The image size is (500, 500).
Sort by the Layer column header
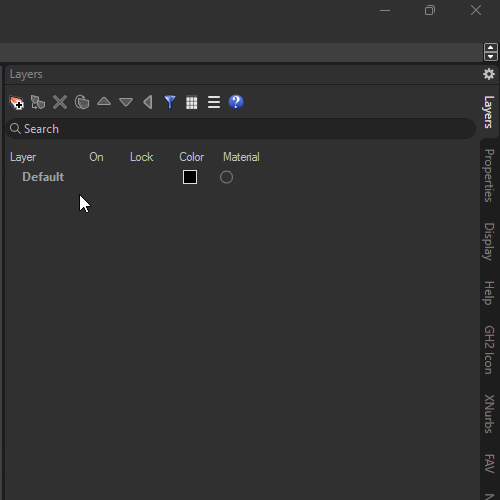click(x=23, y=157)
